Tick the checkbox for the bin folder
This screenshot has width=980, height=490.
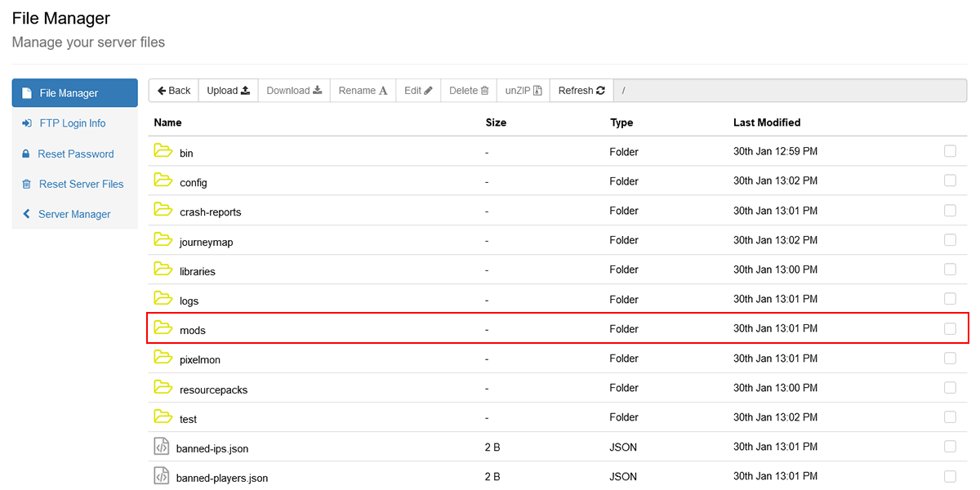click(x=950, y=151)
